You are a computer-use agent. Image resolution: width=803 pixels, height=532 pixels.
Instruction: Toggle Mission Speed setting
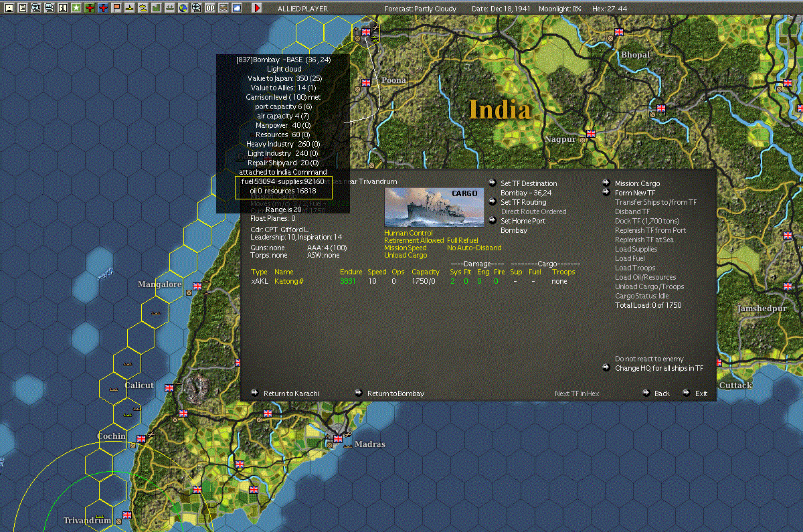pos(405,248)
